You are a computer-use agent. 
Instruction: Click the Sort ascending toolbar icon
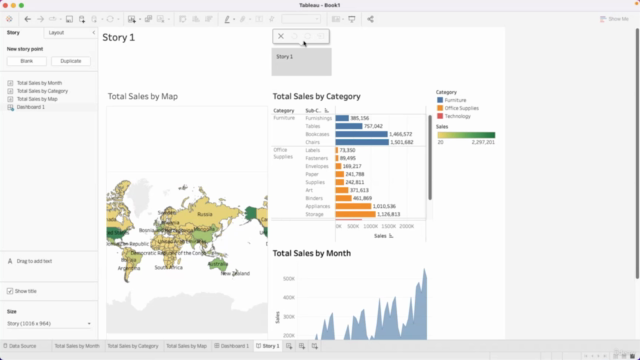coord(196,19)
